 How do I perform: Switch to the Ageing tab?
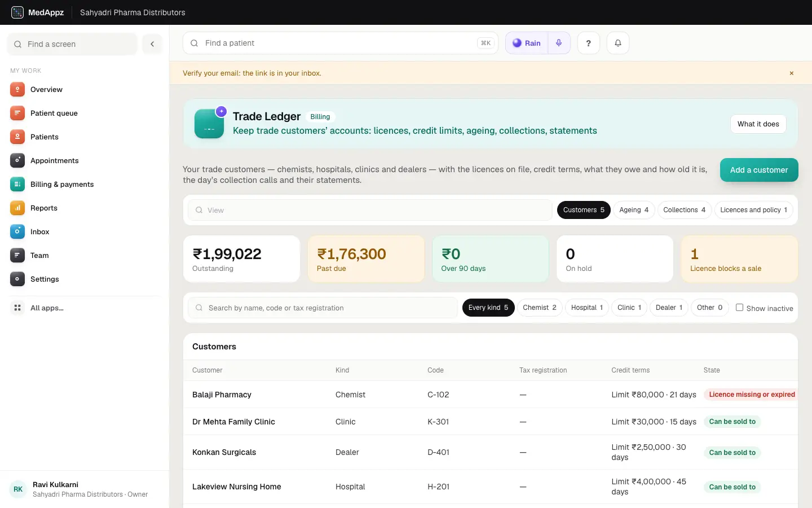coord(634,210)
